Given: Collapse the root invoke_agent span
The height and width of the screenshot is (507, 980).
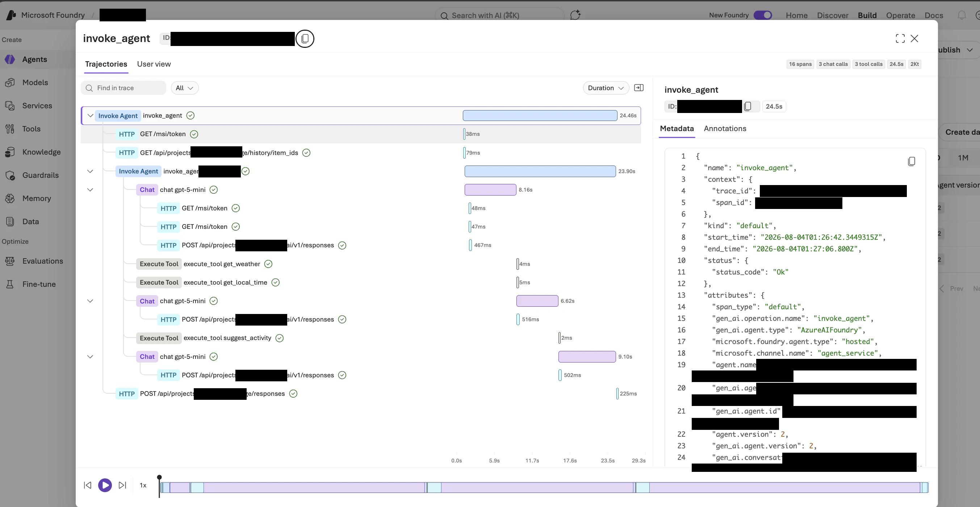Looking at the screenshot, I should click(90, 116).
